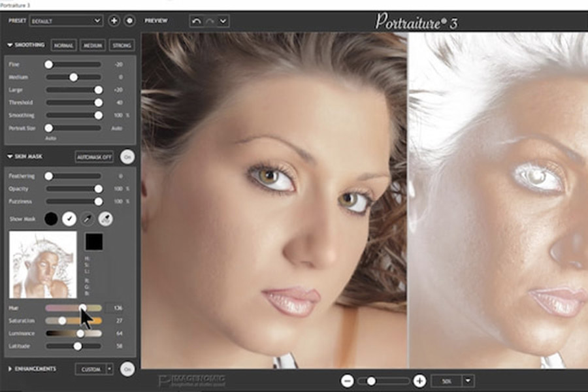This screenshot has height=392, width=588.
Task: Click the Saturation value 27
Action: pyautogui.click(x=120, y=321)
